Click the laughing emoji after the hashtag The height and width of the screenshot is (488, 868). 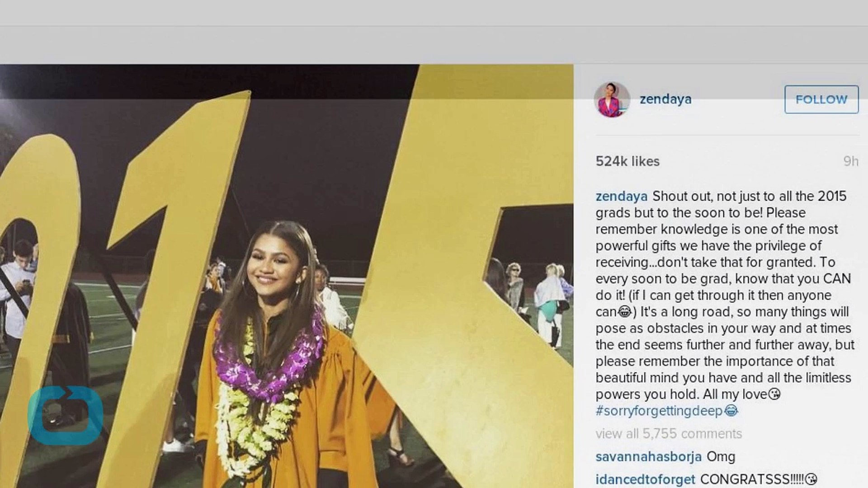tap(731, 411)
